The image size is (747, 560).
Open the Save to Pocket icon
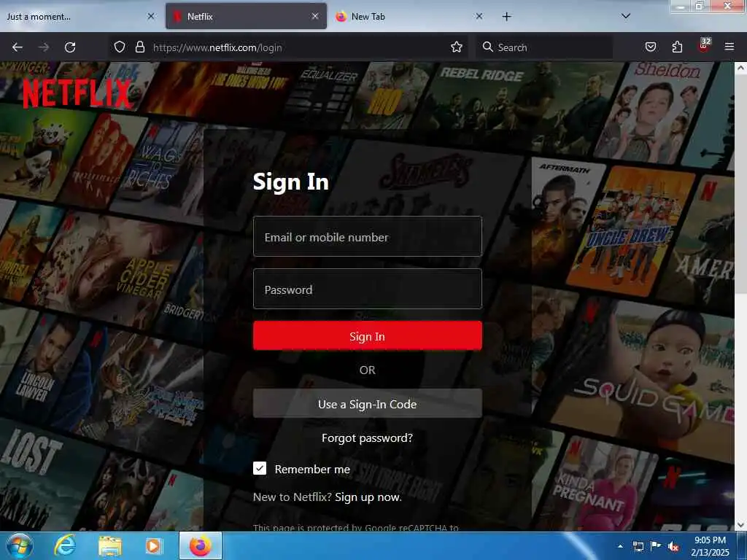tap(651, 47)
